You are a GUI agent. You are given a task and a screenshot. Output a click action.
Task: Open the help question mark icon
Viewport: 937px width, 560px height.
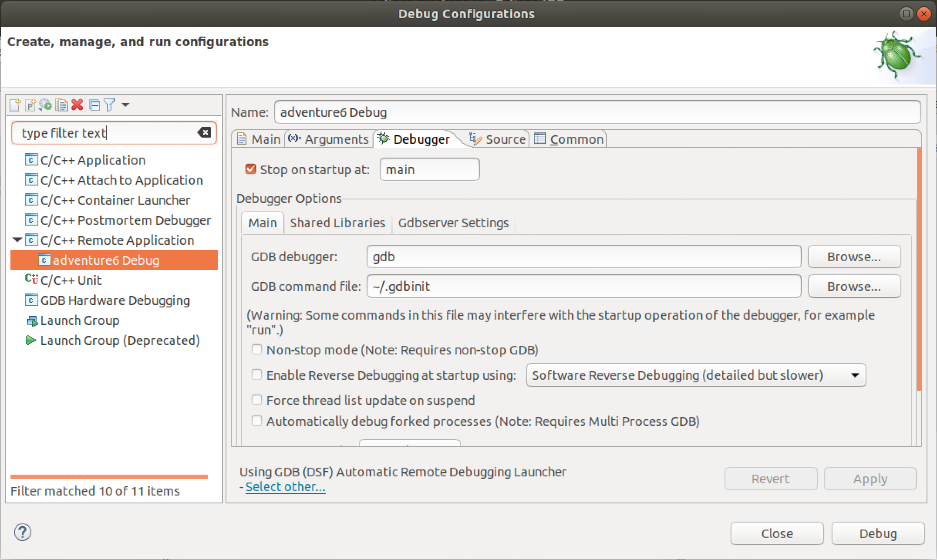click(x=22, y=532)
